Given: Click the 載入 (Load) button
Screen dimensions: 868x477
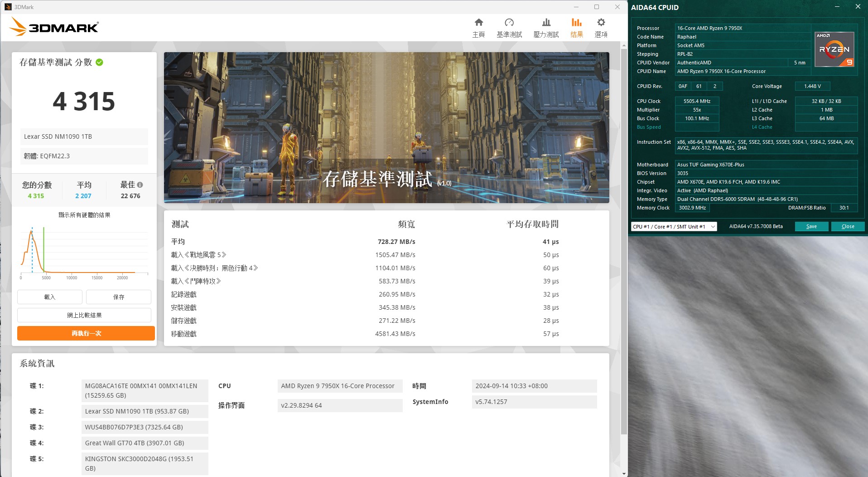Looking at the screenshot, I should pos(50,297).
